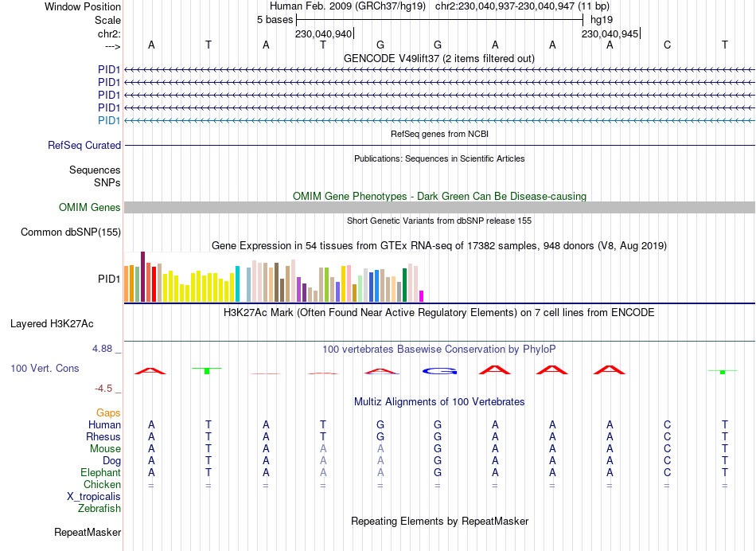Click the PID1 label beside the GTEx bar chart
Image resolution: width=756 pixels, height=551 pixels.
109,279
